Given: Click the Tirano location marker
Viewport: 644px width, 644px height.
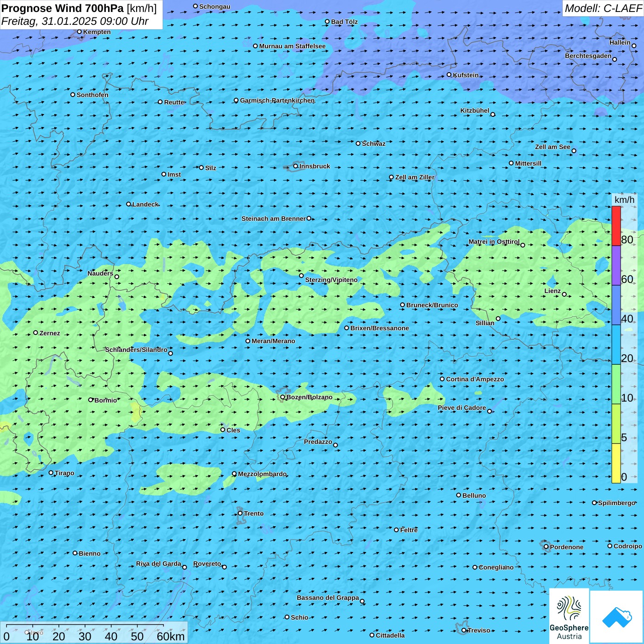Looking at the screenshot, I should tap(51, 472).
